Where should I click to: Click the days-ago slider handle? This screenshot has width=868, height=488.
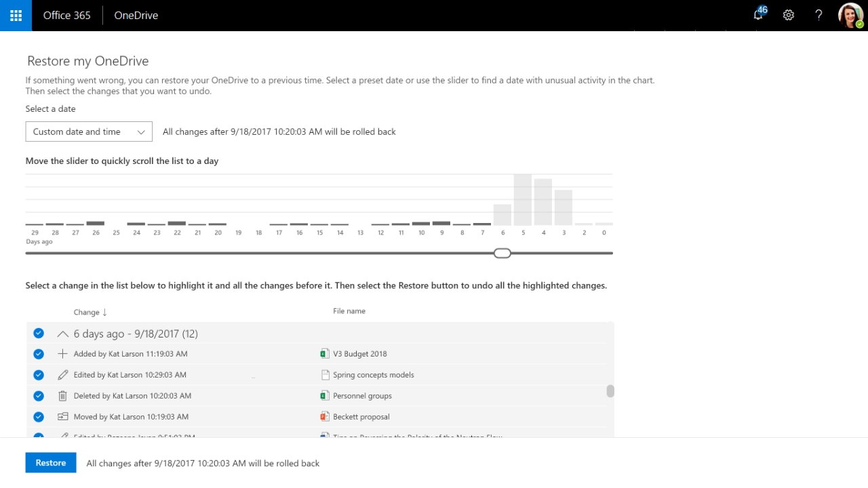coord(502,253)
